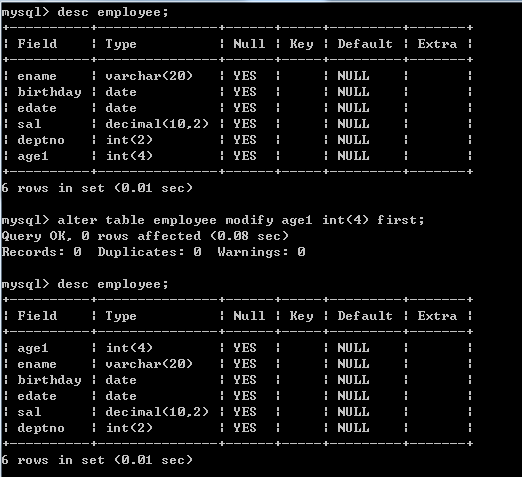522x477 pixels.
Task: Click first '6 rows in set' result
Action: pyautogui.click(x=97, y=188)
